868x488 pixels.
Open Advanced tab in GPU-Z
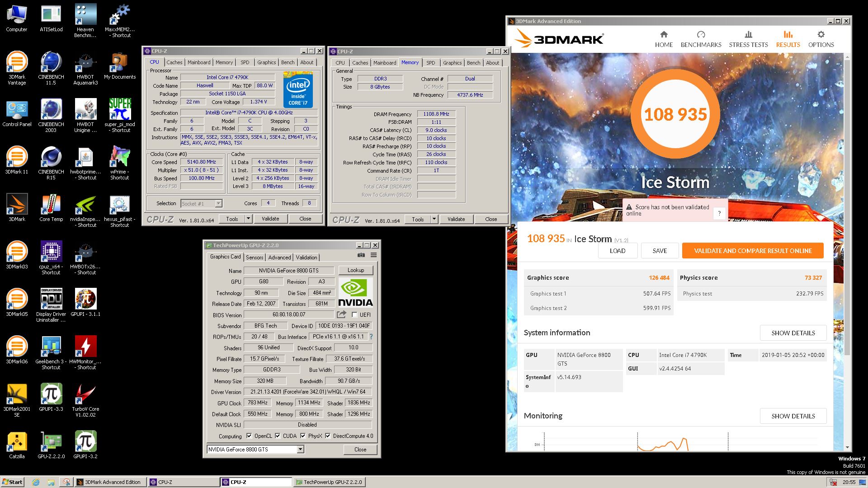pyautogui.click(x=279, y=257)
